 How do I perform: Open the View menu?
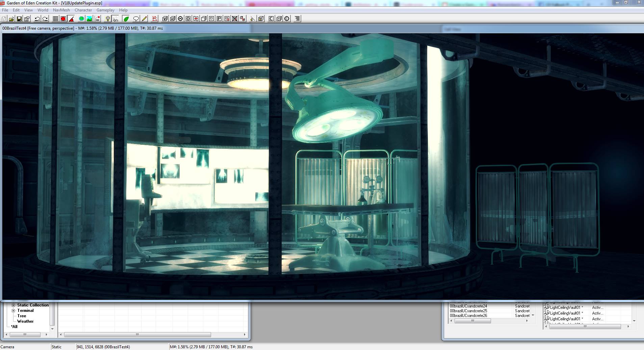pyautogui.click(x=28, y=10)
